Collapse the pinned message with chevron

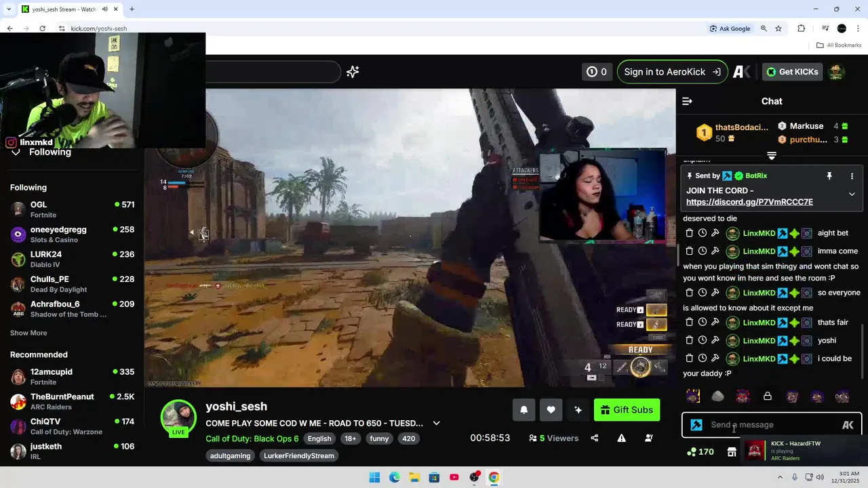click(852, 195)
